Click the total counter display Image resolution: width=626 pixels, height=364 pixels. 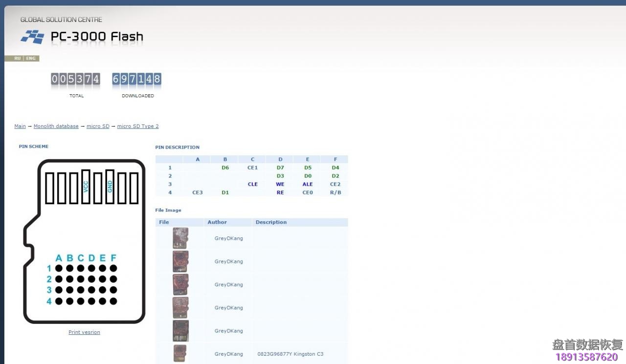[76, 79]
